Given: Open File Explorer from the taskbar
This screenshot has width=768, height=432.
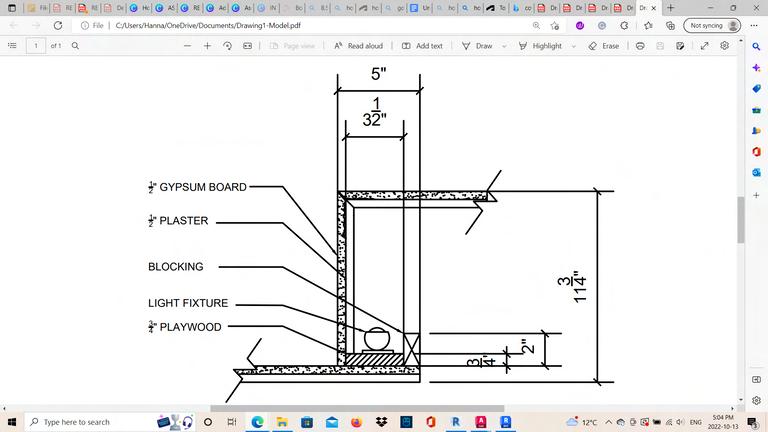Looking at the screenshot, I should coord(282,422).
